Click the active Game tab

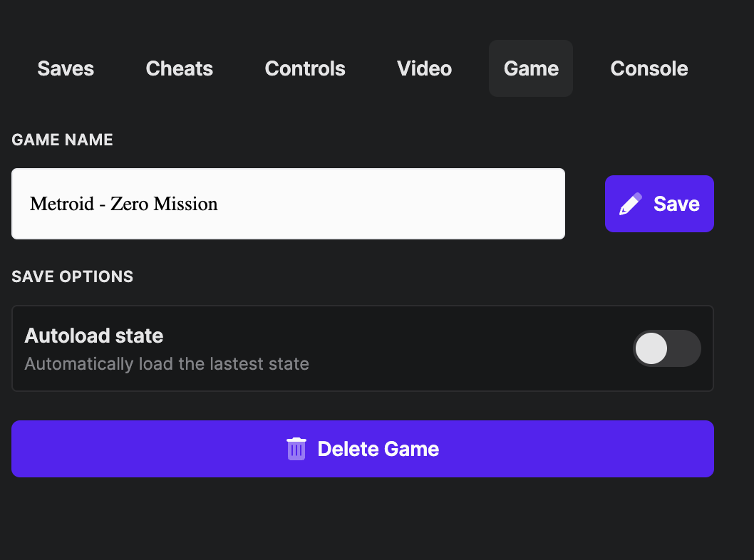click(531, 68)
